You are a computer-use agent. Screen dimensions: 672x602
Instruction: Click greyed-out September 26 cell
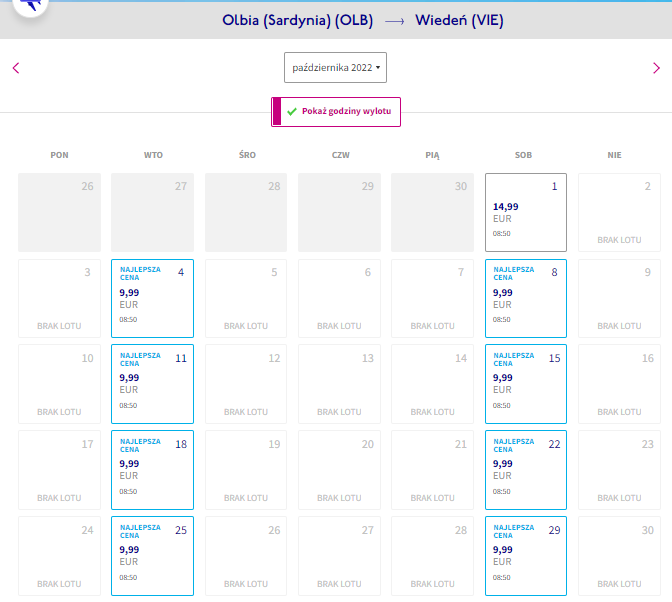pyautogui.click(x=59, y=212)
